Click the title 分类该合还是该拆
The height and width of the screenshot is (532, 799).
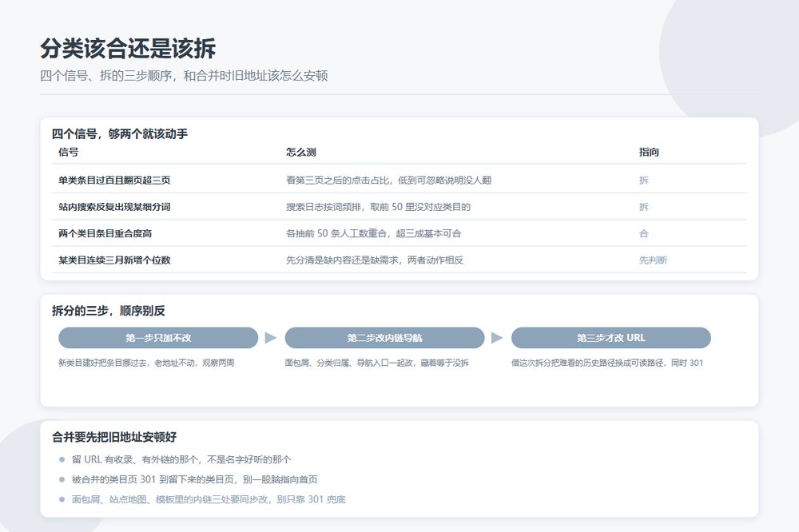pos(128,49)
